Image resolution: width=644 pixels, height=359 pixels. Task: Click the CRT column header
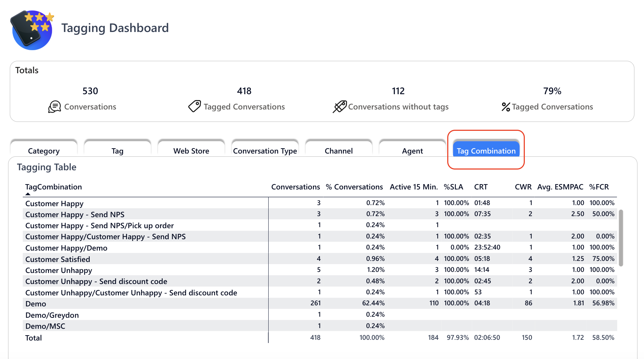tap(481, 187)
